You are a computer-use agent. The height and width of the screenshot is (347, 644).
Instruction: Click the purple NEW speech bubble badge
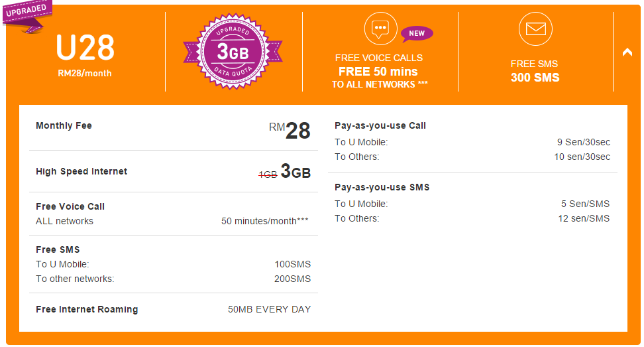[417, 34]
